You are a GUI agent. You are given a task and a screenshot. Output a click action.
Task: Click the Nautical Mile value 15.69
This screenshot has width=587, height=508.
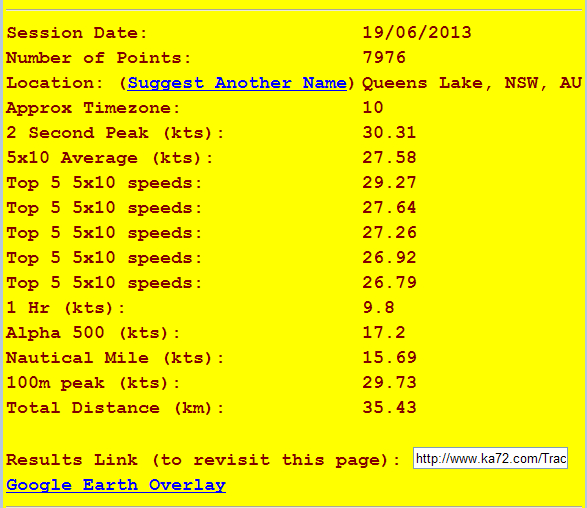(389, 358)
